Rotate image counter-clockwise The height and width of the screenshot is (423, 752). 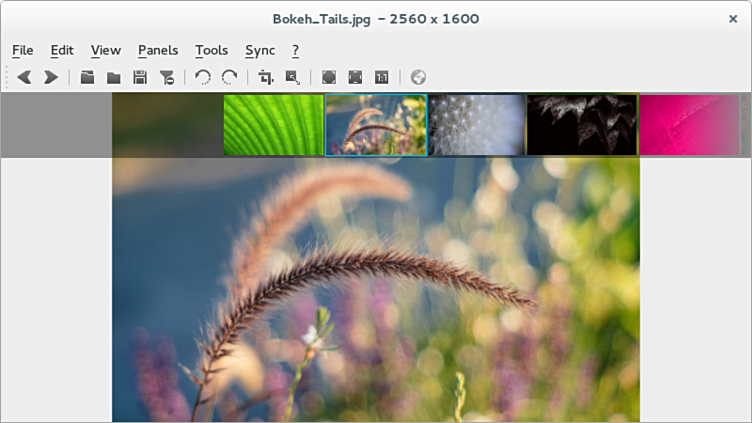coord(203,77)
